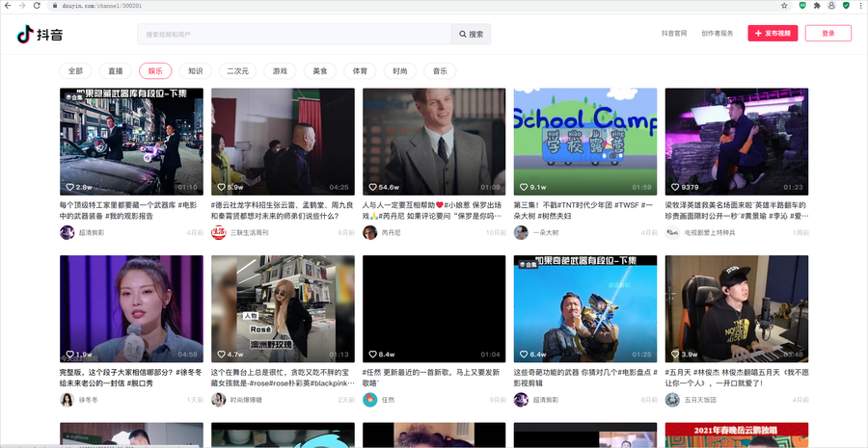Click the browser back arrow

pyautogui.click(x=8, y=5)
